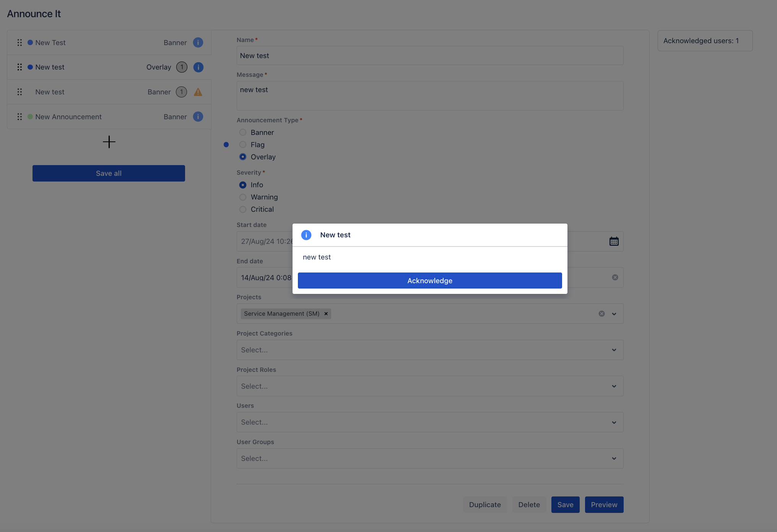
Task: Choose Warning severity
Action: click(x=243, y=197)
